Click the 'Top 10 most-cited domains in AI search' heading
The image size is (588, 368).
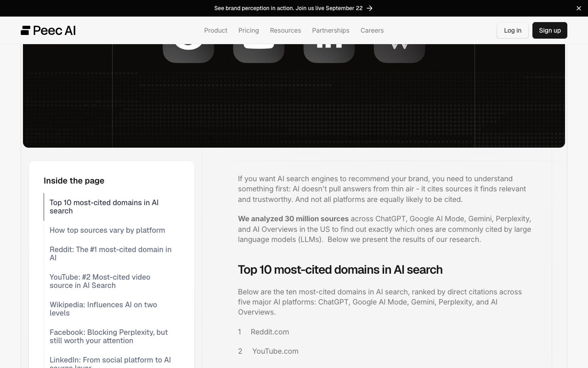340,270
